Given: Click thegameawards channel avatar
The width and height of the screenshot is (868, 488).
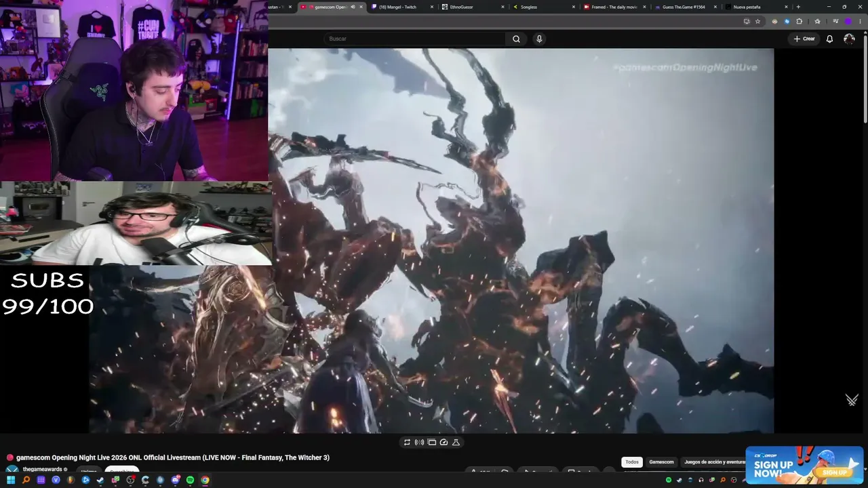Looking at the screenshot, I should pyautogui.click(x=12, y=470).
